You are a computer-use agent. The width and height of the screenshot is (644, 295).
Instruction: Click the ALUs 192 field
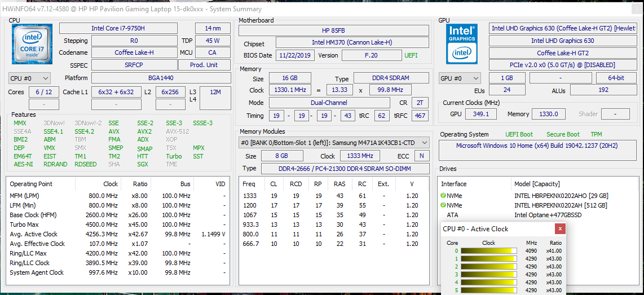pyautogui.click(x=603, y=90)
